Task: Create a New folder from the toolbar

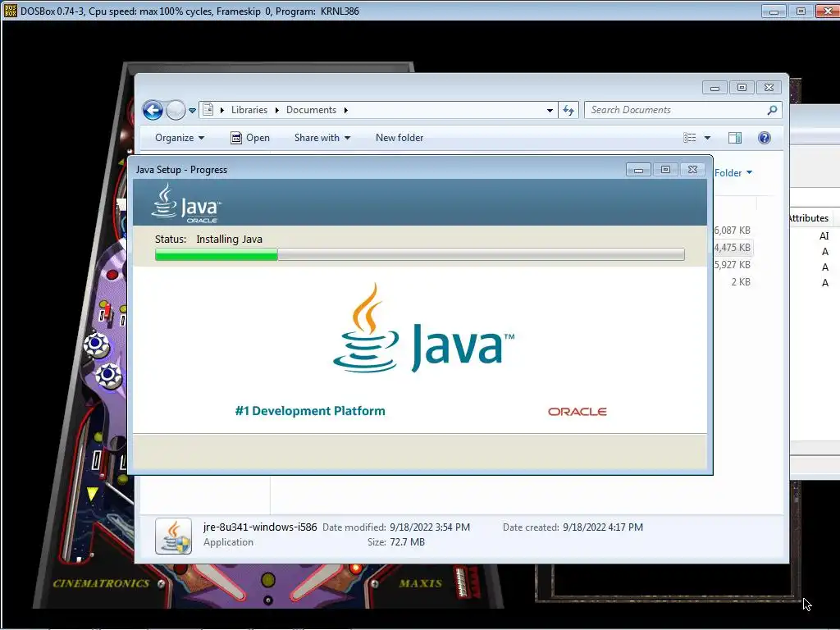Action: [x=399, y=138]
